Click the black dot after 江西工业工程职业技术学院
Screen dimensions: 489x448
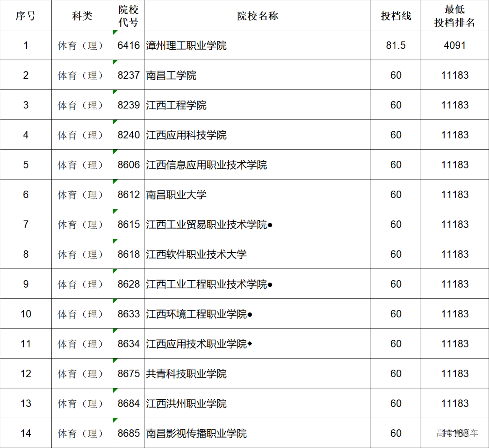(x=270, y=285)
